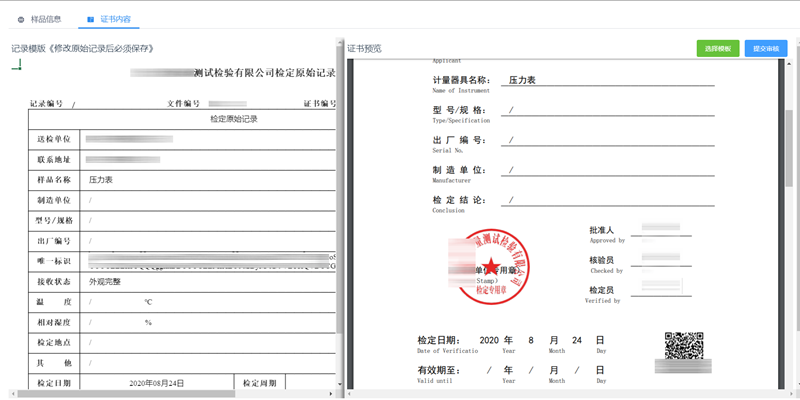Click the 文件编号 label
Image resolution: width=800 pixels, height=400 pixels.
[x=183, y=104]
